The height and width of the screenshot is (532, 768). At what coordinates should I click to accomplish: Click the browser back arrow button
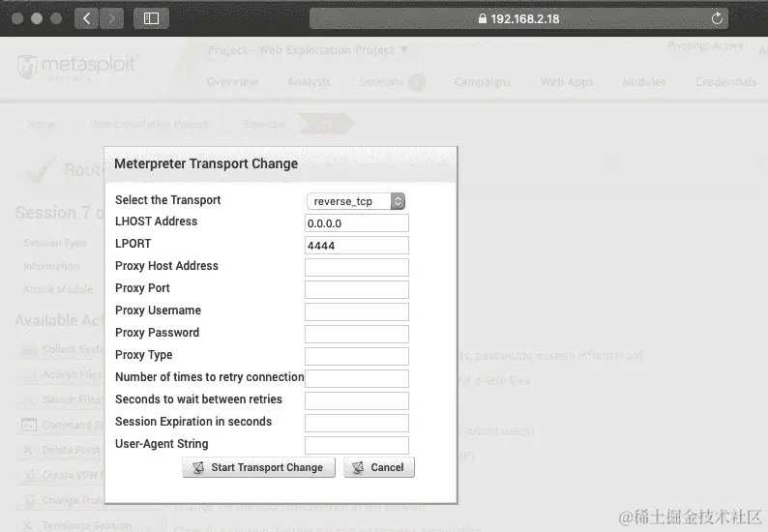87,18
